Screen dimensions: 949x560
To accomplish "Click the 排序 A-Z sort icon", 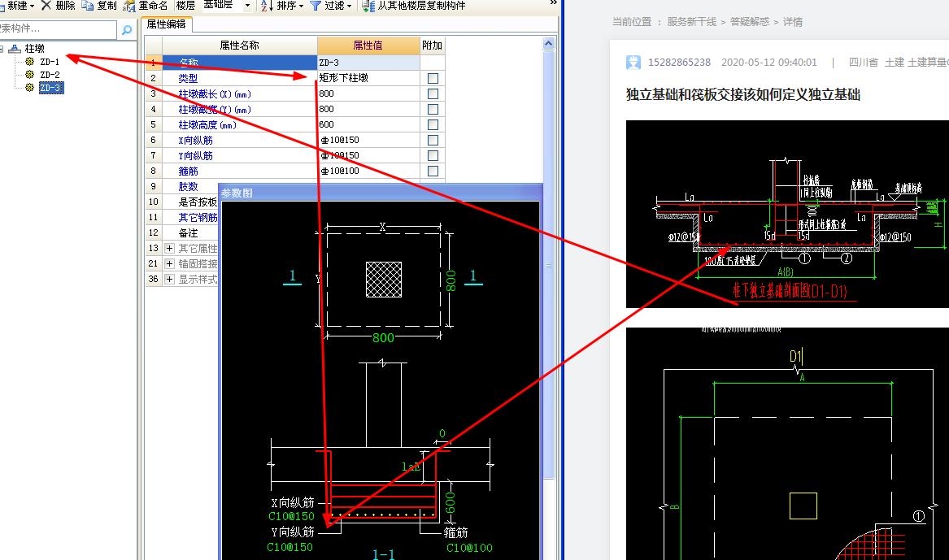I will (x=267, y=6).
